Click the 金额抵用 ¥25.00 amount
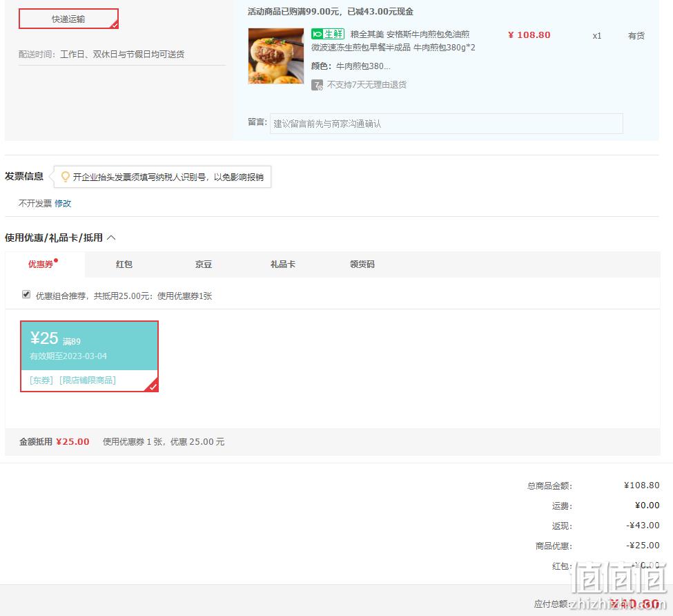This screenshot has height=616, width=673. 72,442
